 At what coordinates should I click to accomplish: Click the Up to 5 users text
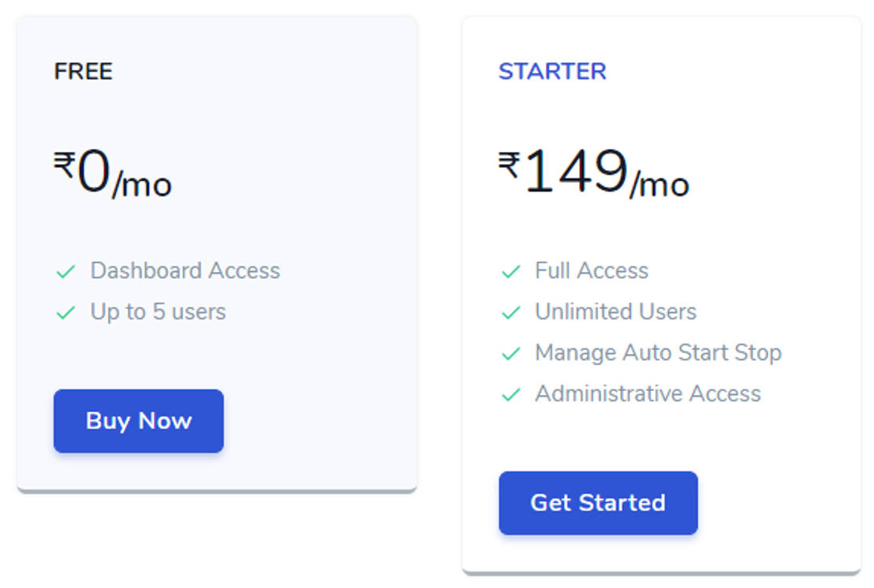[x=158, y=312]
